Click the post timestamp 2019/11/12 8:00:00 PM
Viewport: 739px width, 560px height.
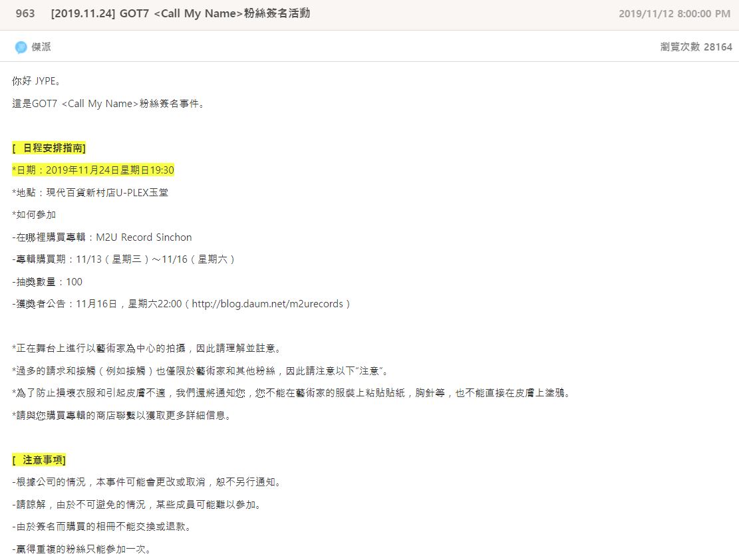674,14
